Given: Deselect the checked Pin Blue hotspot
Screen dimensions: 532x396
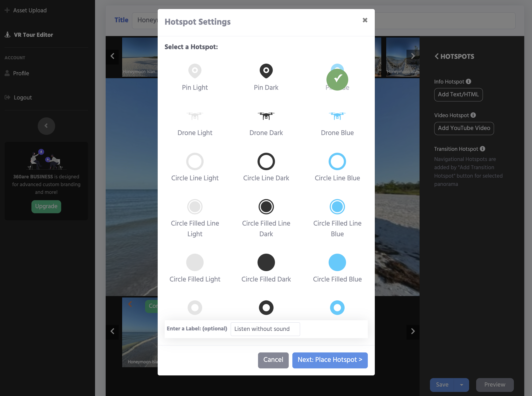Looking at the screenshot, I should pos(337,79).
